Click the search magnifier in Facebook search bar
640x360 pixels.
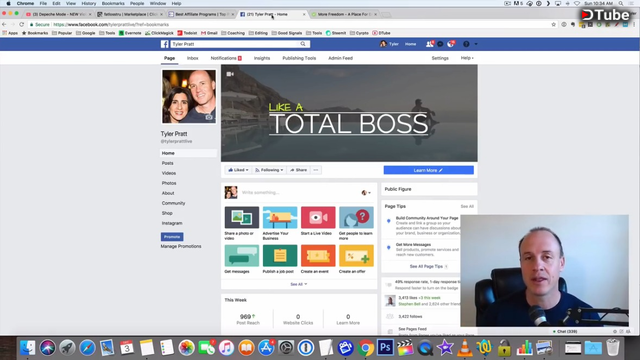click(x=303, y=44)
